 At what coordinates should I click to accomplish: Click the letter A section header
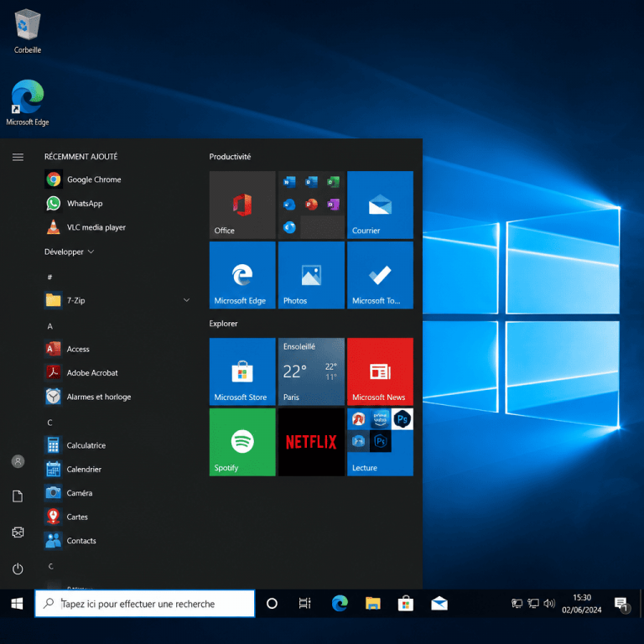tap(49, 326)
